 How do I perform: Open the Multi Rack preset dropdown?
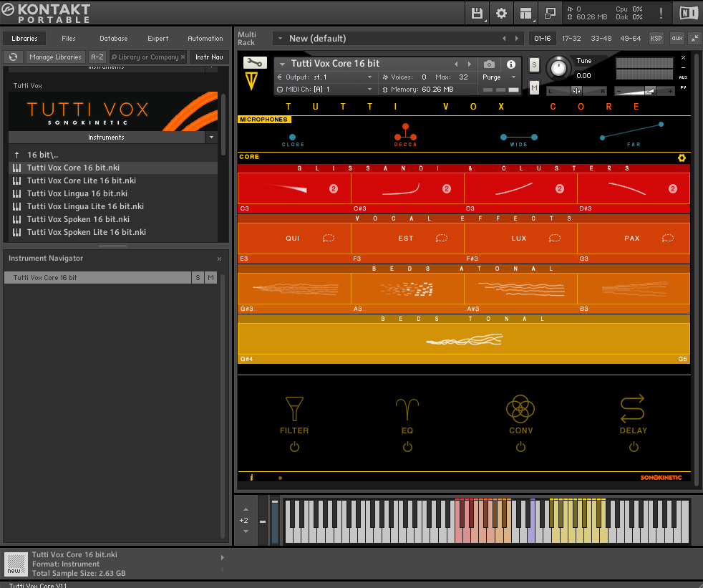[280, 39]
